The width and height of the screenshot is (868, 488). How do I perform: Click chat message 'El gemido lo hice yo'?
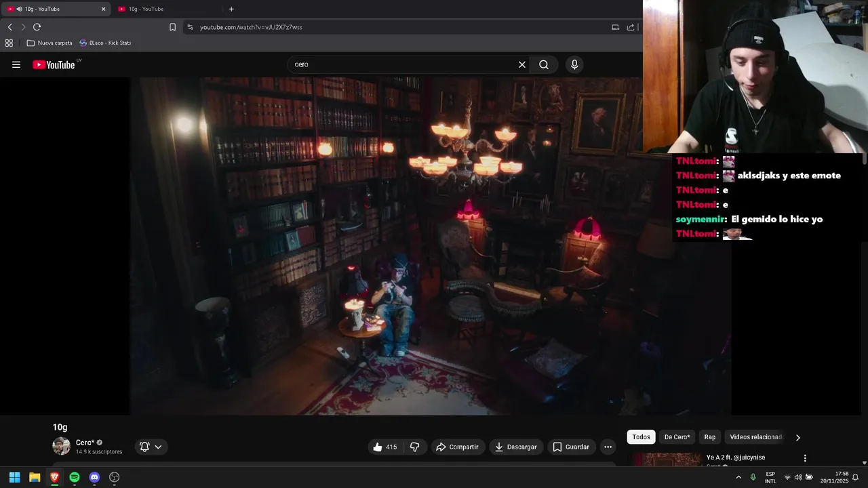777,219
